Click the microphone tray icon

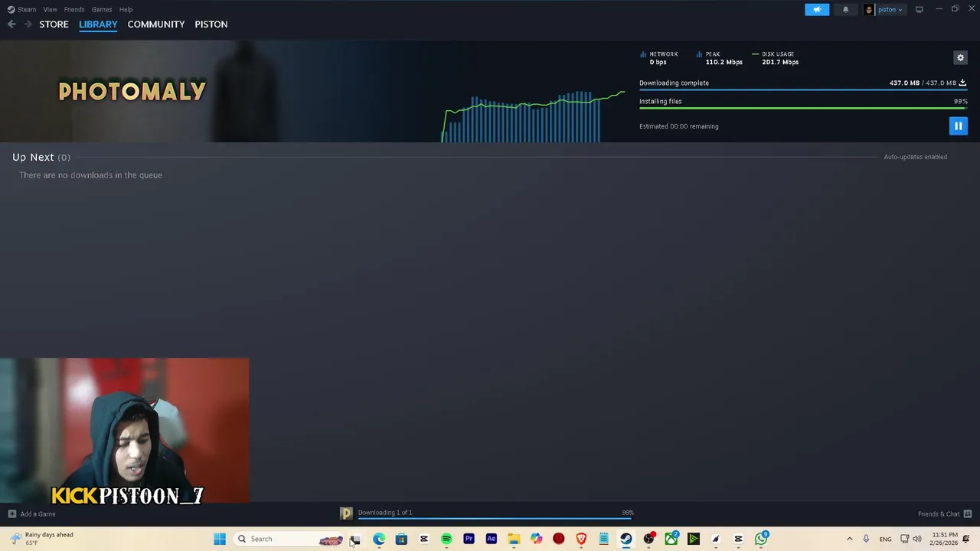coord(866,539)
